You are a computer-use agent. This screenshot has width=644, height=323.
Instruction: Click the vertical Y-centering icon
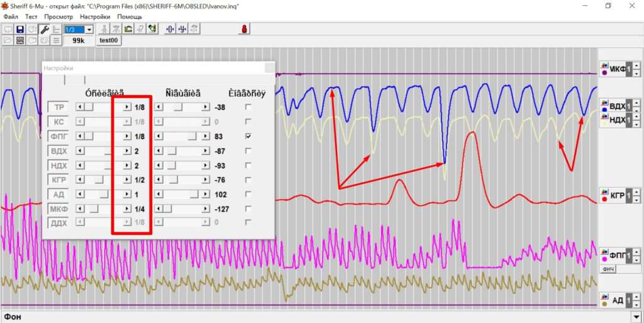pyautogui.click(x=182, y=30)
